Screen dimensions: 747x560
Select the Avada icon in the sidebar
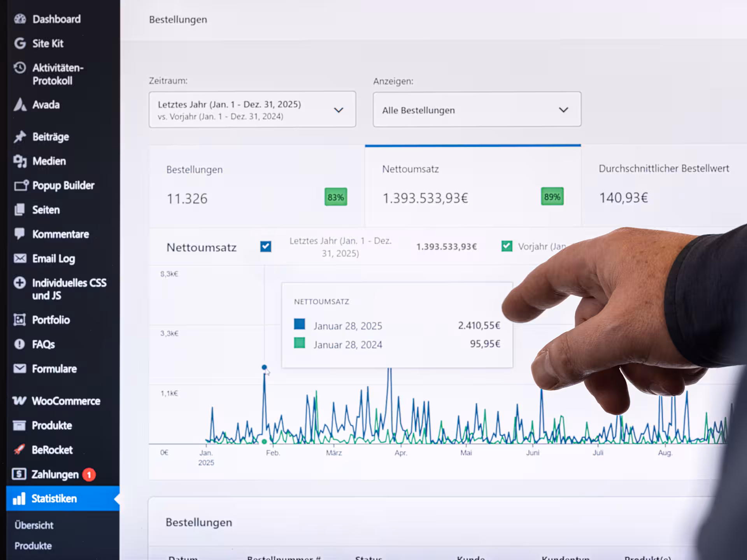(19, 105)
